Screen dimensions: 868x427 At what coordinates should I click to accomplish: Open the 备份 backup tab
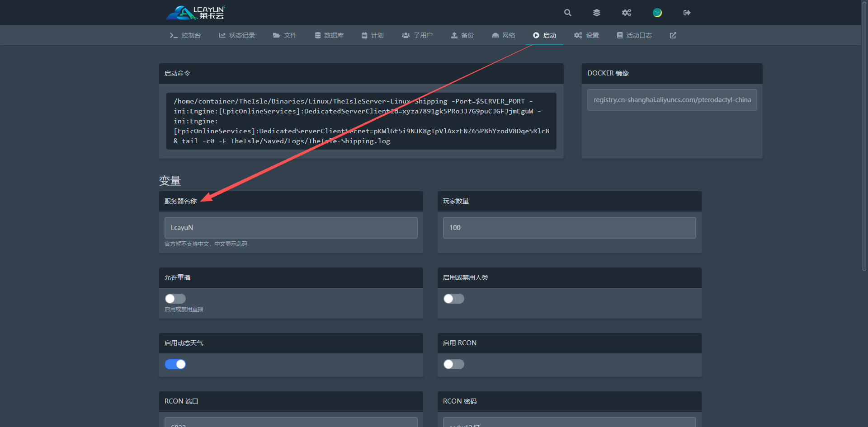(462, 35)
